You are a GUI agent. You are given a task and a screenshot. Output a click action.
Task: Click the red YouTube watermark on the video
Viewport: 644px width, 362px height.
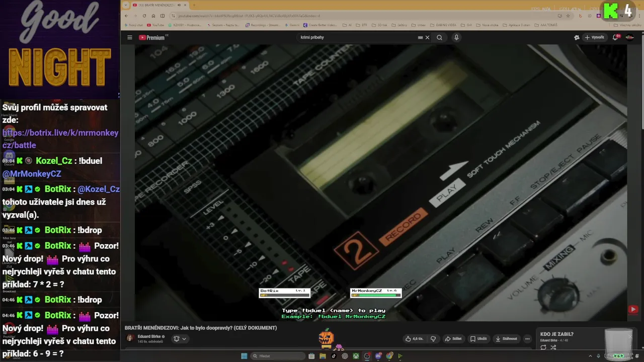click(633, 310)
